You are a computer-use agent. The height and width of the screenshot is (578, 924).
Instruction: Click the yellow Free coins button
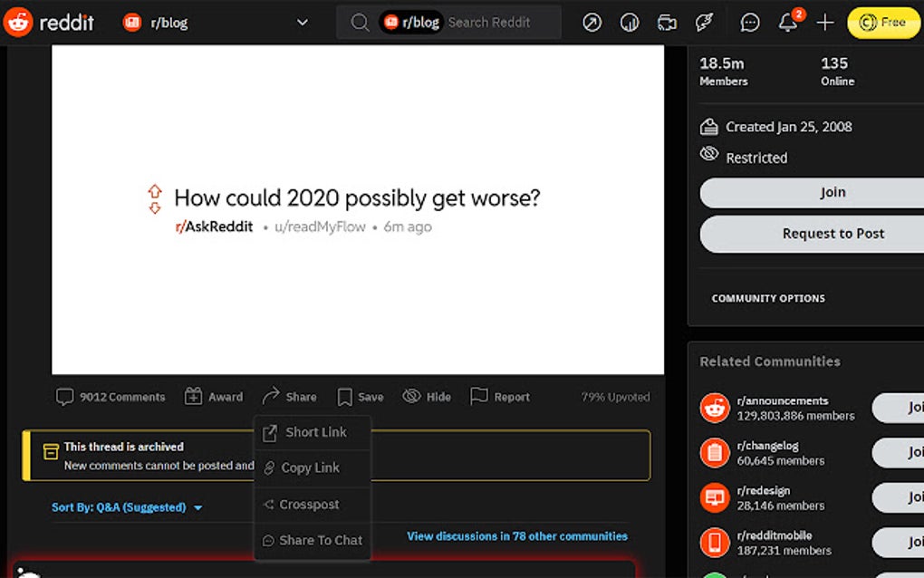point(884,23)
